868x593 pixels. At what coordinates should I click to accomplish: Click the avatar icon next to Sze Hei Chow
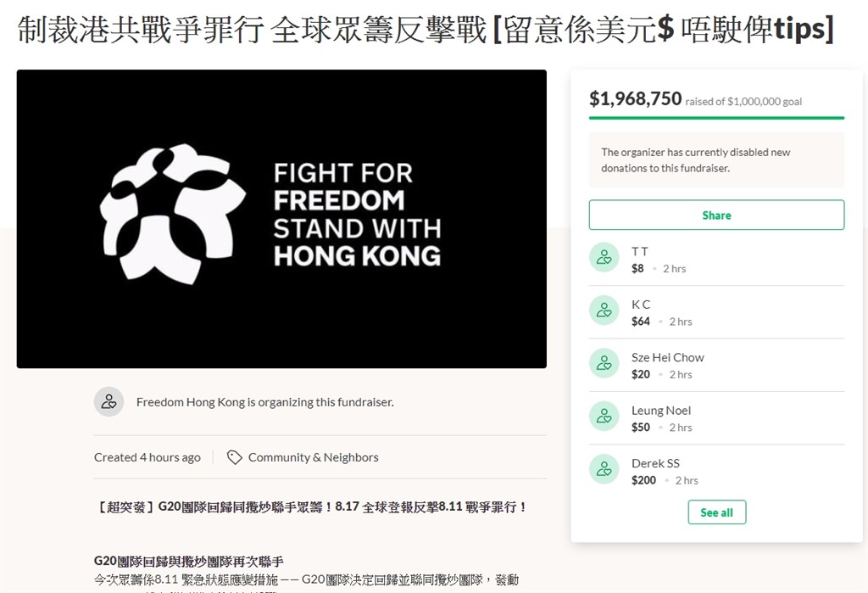[604, 363]
